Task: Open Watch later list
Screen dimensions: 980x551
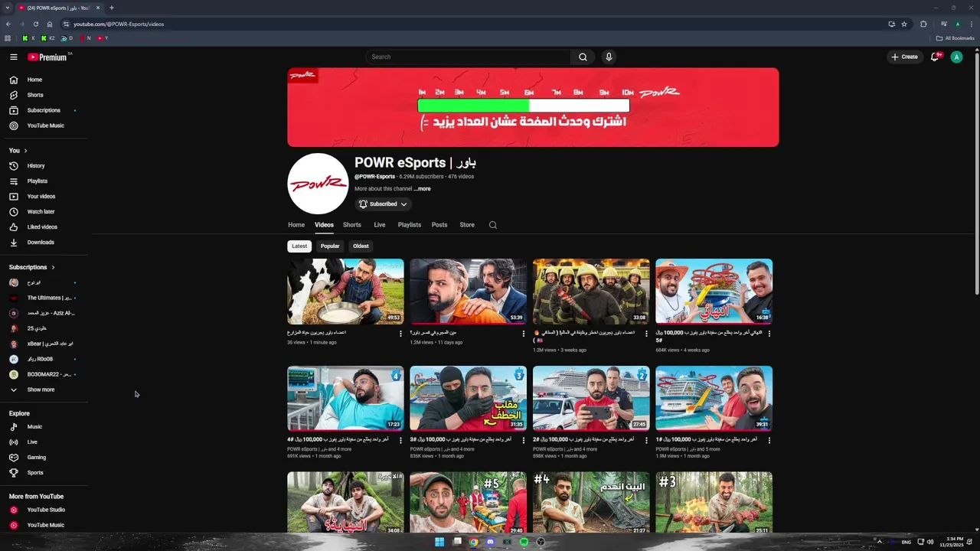Action: click(44, 212)
